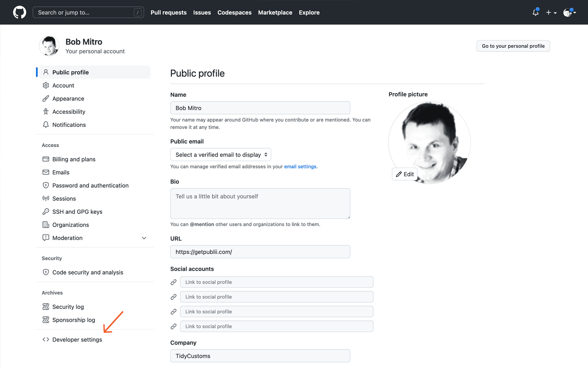588x368 pixels.
Task: Switch to the Pull requests menu item
Action: pos(168,13)
